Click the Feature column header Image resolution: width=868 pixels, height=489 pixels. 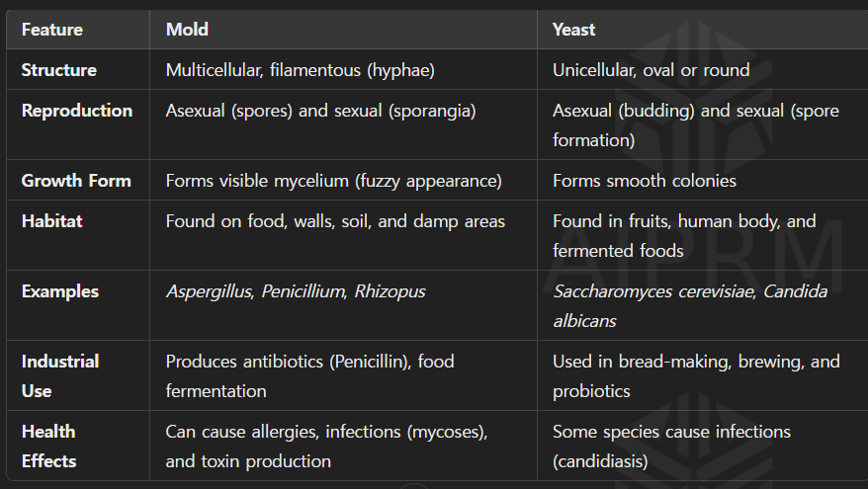pyautogui.click(x=51, y=30)
